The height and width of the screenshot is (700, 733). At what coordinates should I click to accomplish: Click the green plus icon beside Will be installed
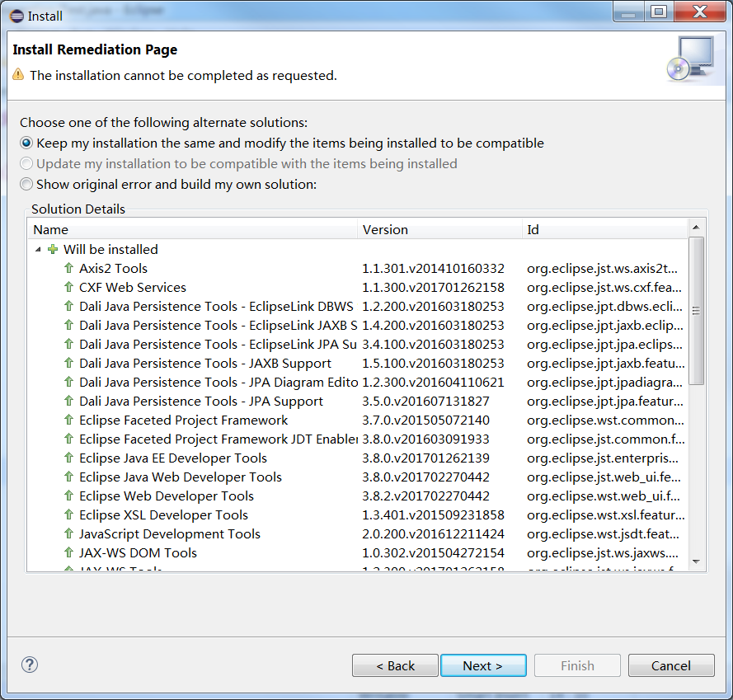coord(54,249)
